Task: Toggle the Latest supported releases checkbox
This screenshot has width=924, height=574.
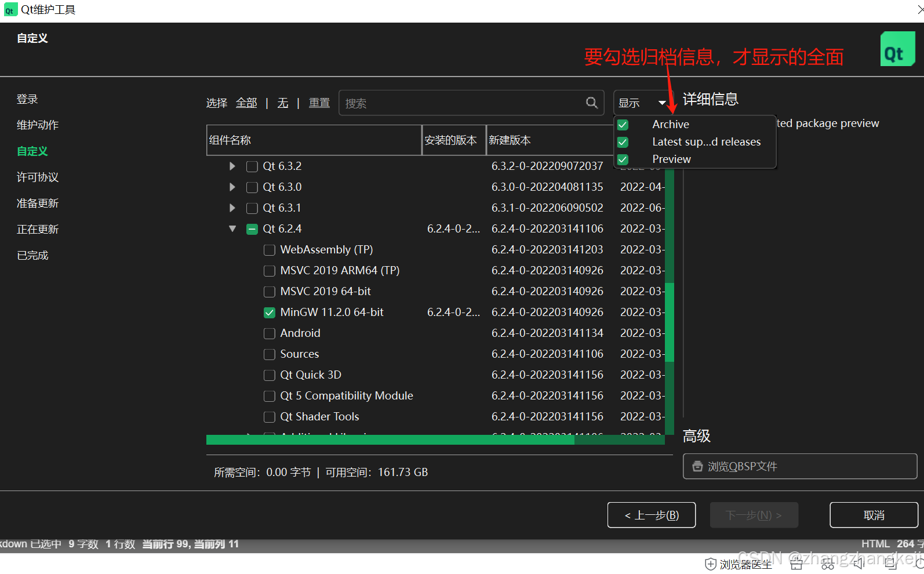Action: pyautogui.click(x=623, y=142)
